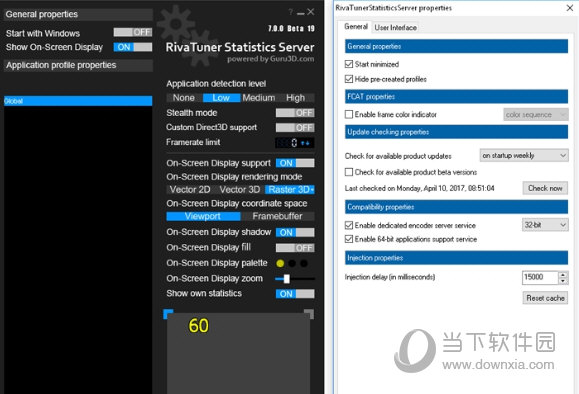Click the blue top-left preview corner marker
Image resolution: width=579 pixels, height=394 pixels.
pyautogui.click(x=168, y=314)
